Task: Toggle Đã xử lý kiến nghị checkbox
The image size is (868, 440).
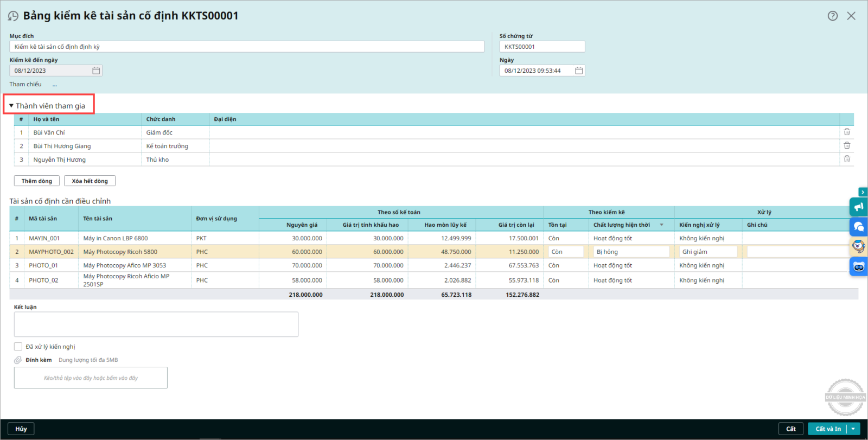Action: (18, 346)
